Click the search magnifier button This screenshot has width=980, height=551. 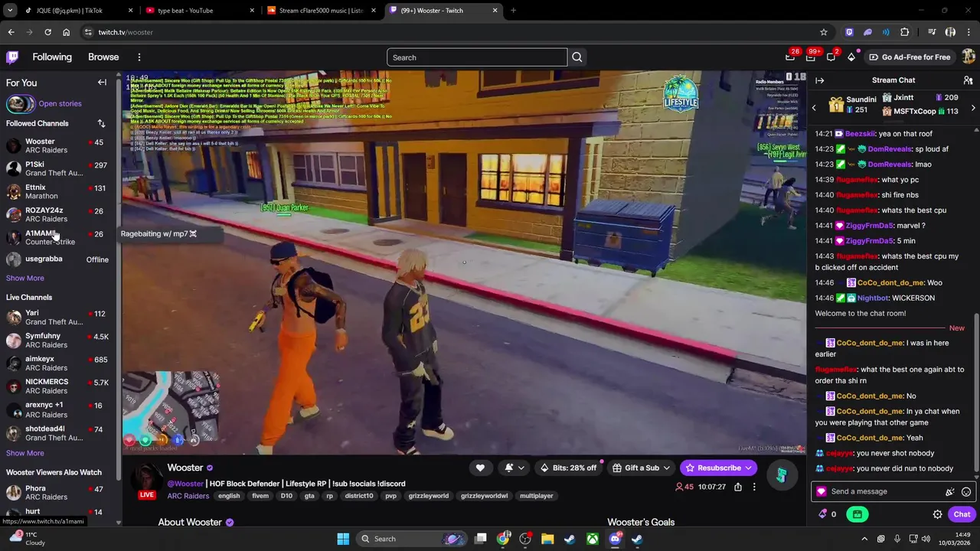coord(577,57)
